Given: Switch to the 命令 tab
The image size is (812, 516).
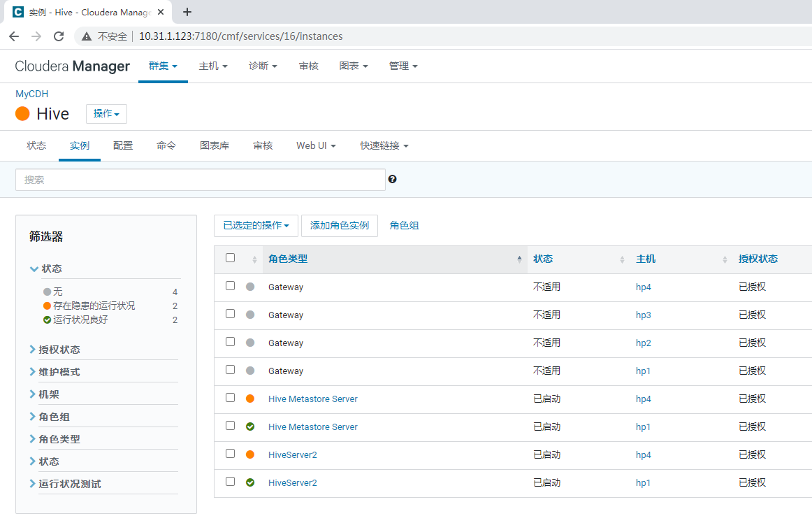Looking at the screenshot, I should tap(166, 145).
